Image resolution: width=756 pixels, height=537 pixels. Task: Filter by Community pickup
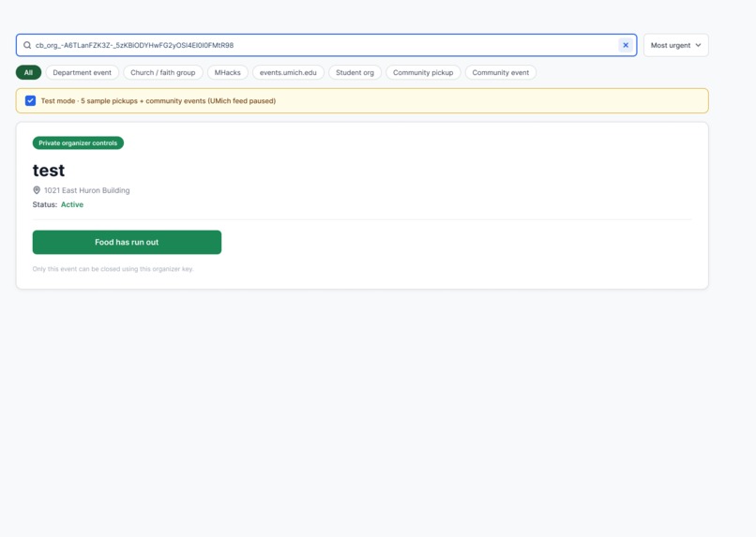pos(423,73)
